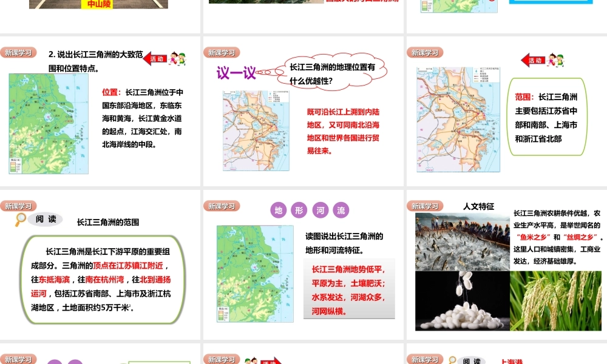This screenshot has width=607, height=364.
Task: Click the magnifier icon next to 上海港 slide
Action: (x=452, y=360)
